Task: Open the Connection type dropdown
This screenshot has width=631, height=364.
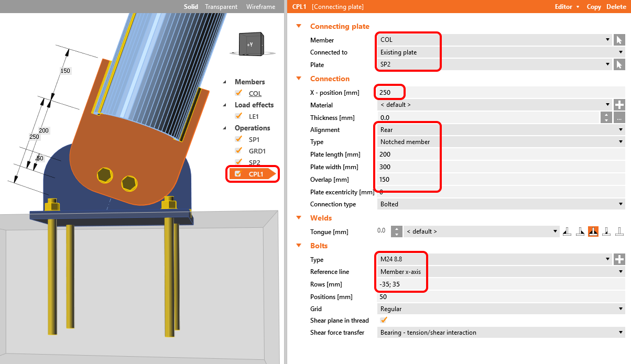Action: tap(501, 204)
